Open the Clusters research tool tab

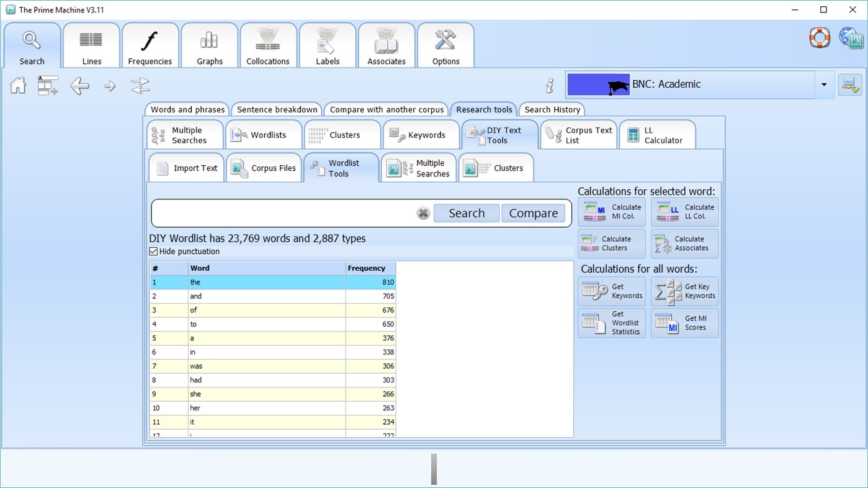click(x=342, y=135)
